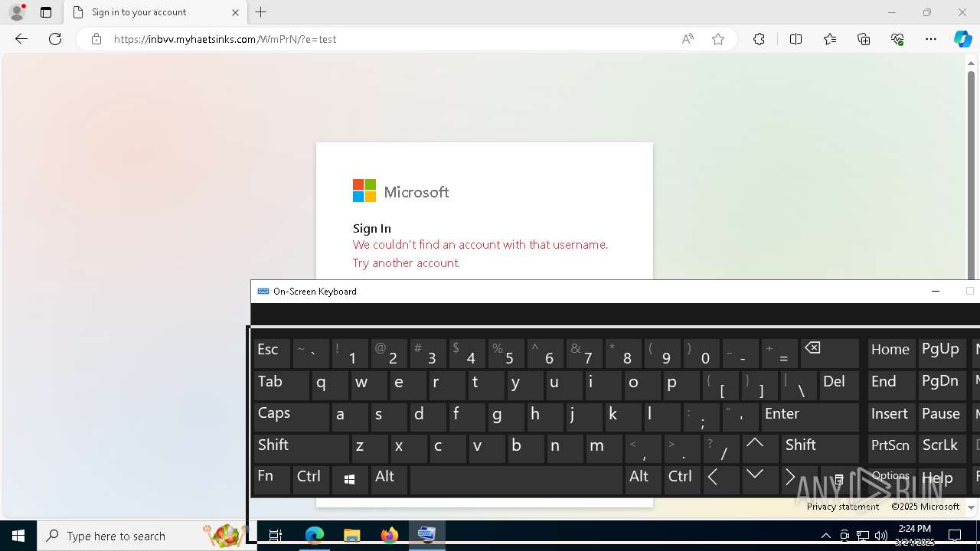
Task: Activate Read aloud icon in address bar
Action: (688, 39)
